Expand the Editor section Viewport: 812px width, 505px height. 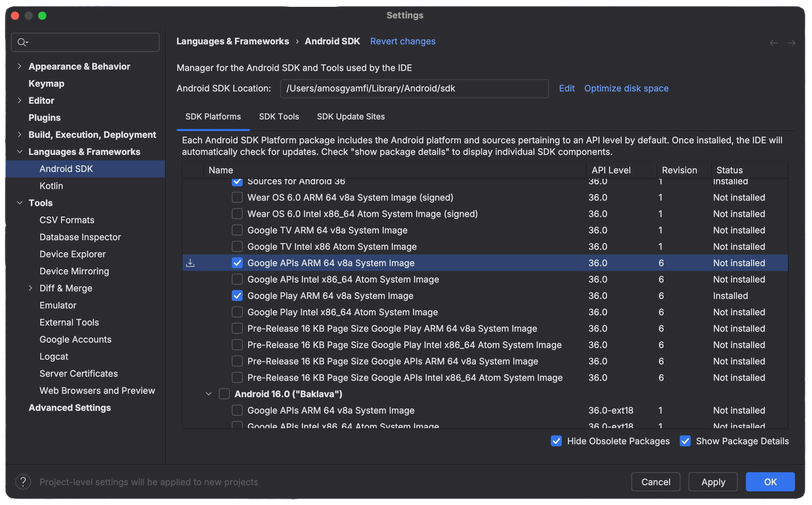click(x=20, y=100)
